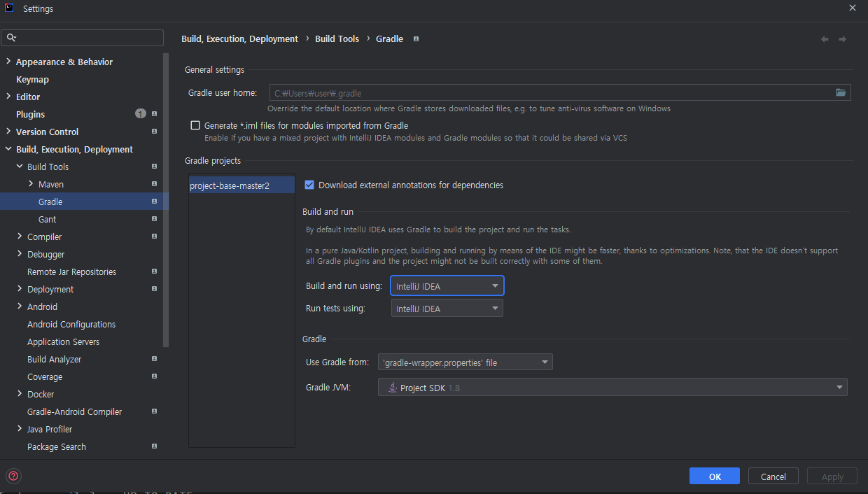This screenshot has width=868, height=494.
Task: Click the project-scope icon on Build Tools row
Action: click(x=154, y=167)
